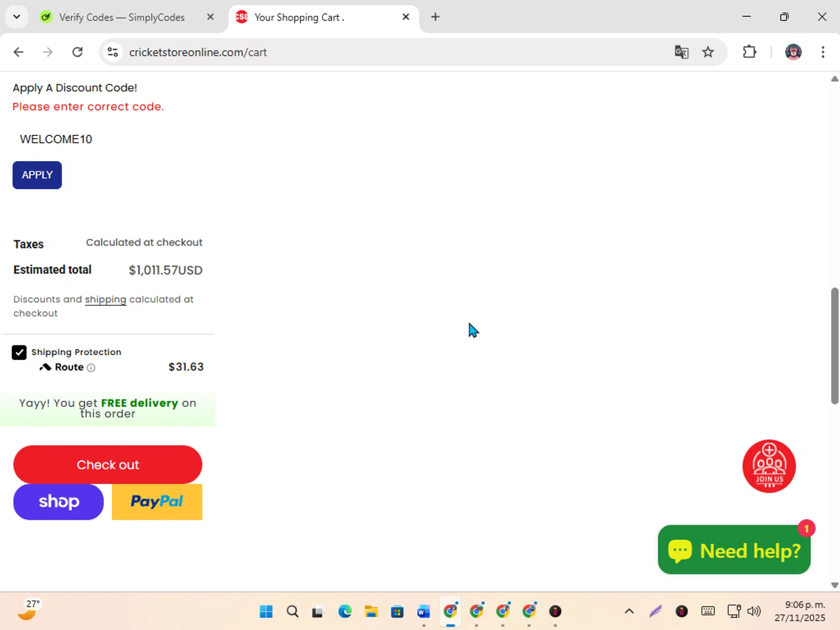Click the touch keyboard tray icon
The width and height of the screenshot is (840, 630).
[x=708, y=612]
